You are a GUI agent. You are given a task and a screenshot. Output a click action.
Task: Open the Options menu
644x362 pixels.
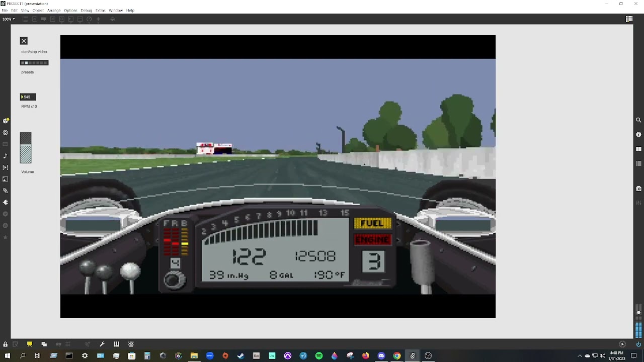(70, 11)
